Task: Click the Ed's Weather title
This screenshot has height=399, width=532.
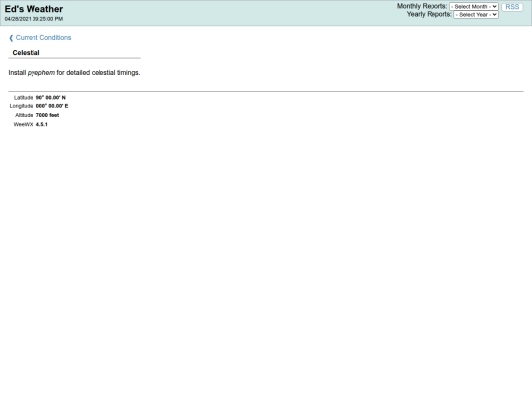Action: 33,9
